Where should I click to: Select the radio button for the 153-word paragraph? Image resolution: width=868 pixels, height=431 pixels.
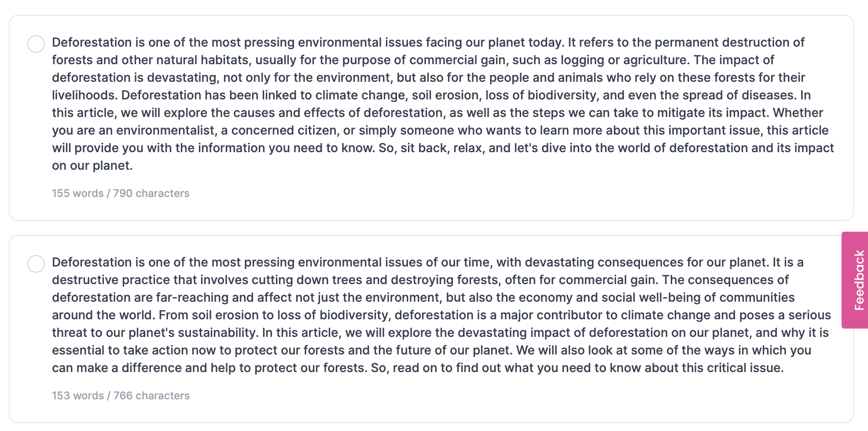36,264
